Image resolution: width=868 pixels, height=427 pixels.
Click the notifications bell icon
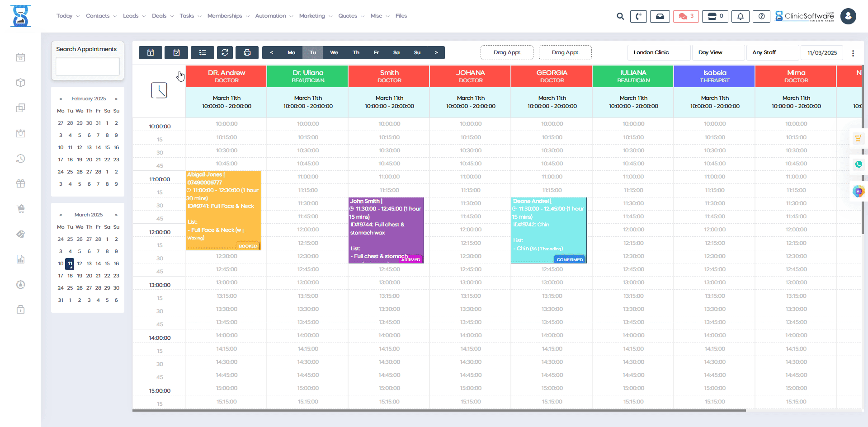click(740, 16)
